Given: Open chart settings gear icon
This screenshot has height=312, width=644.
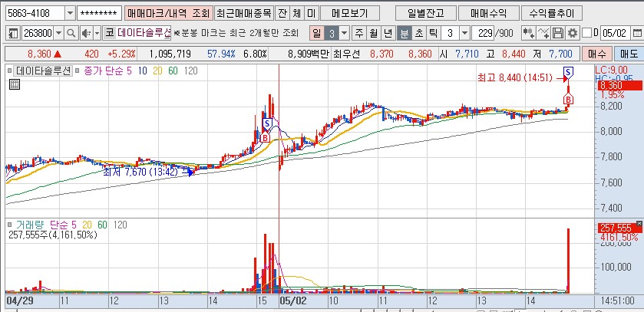Looking at the screenshot, I should [572, 33].
